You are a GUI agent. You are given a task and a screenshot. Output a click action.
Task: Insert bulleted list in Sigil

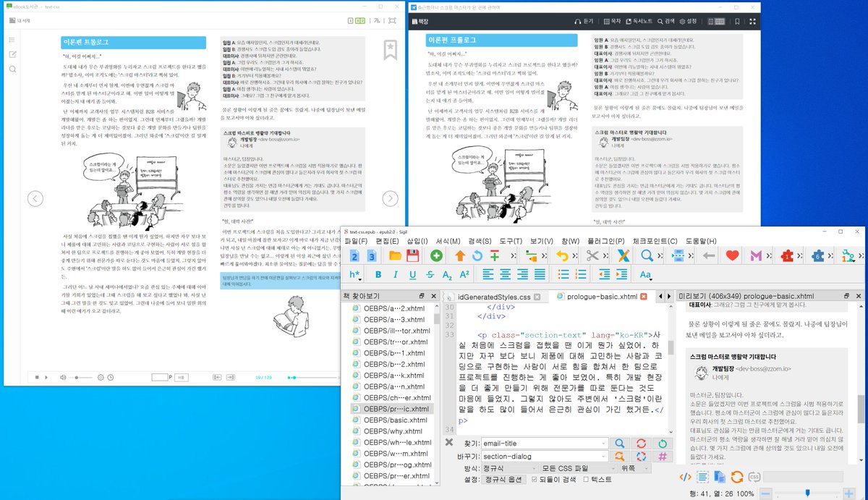pos(565,274)
